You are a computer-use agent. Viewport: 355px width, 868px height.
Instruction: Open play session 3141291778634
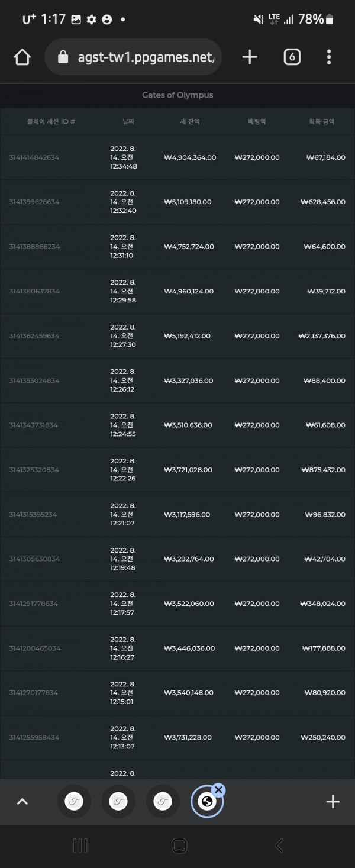pyautogui.click(x=34, y=604)
